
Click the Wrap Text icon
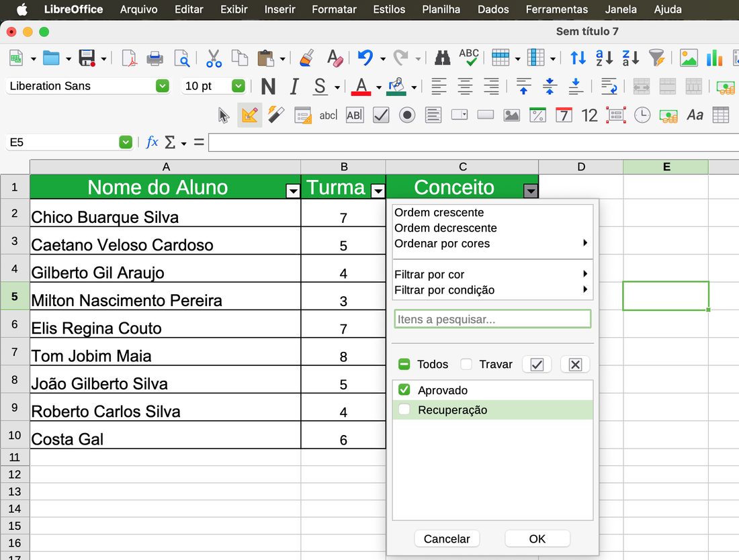click(x=609, y=87)
